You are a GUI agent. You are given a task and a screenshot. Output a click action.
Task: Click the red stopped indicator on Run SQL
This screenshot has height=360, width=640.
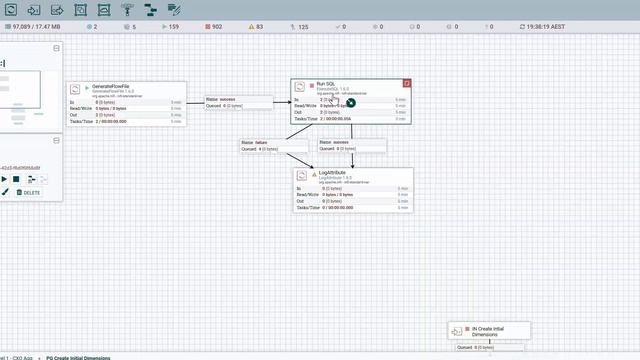pyautogui.click(x=312, y=85)
